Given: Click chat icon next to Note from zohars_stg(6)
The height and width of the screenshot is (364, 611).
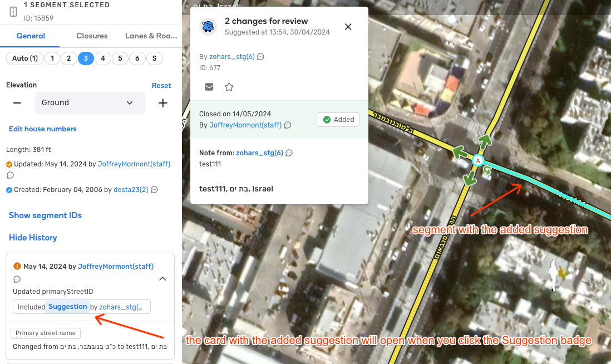Looking at the screenshot, I should (x=289, y=153).
